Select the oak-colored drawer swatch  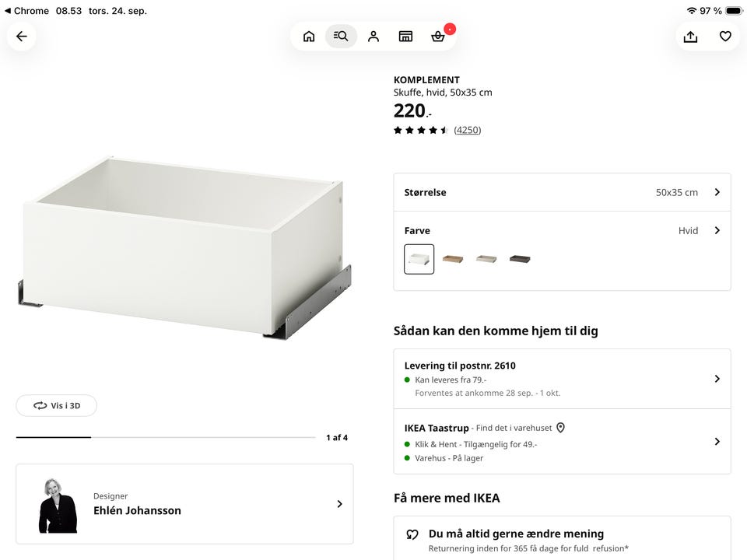point(453,259)
